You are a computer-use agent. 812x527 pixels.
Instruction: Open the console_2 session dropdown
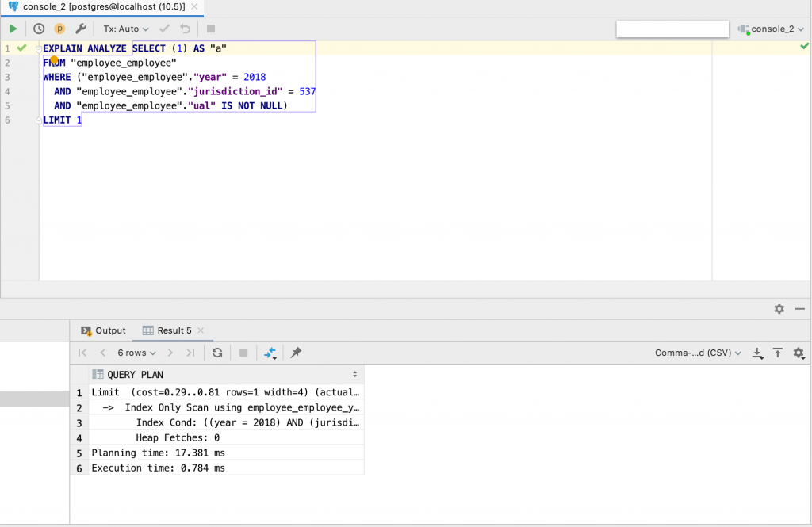[x=771, y=29]
